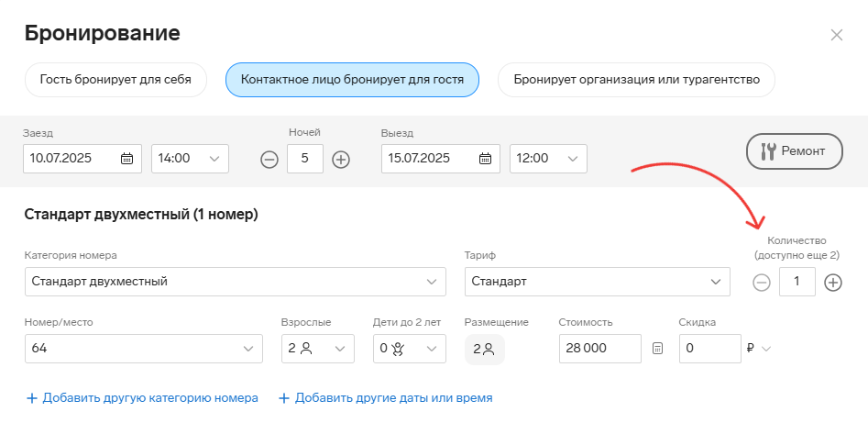The height and width of the screenshot is (423, 868).
Task: Open the Категория номера dropdown
Action: tap(236, 282)
